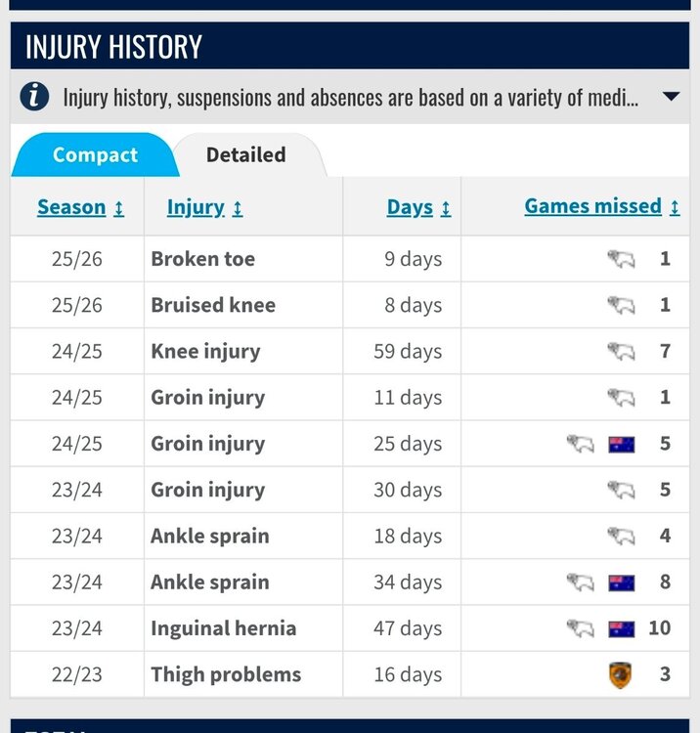Click Derby ram crest in Broken toe row
Screen dimensions: 700x733
point(622,259)
